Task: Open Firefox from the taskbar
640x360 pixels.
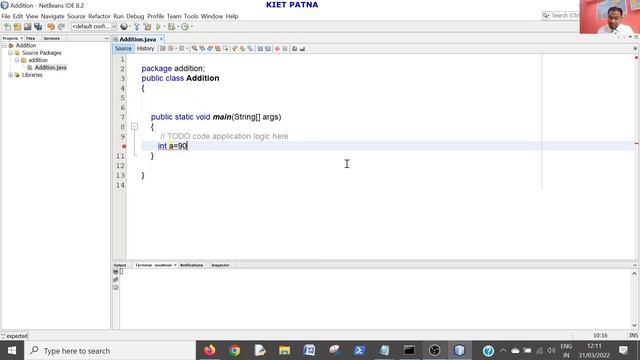Action: [x=210, y=350]
